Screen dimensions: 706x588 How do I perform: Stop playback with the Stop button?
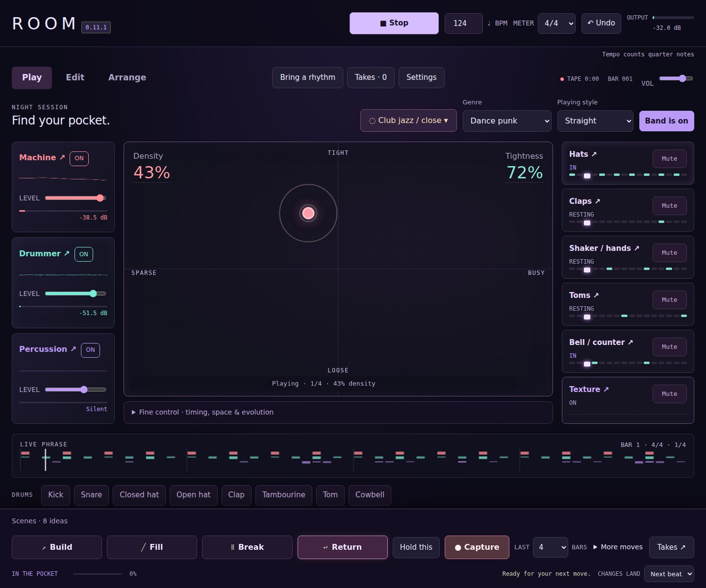coord(394,23)
